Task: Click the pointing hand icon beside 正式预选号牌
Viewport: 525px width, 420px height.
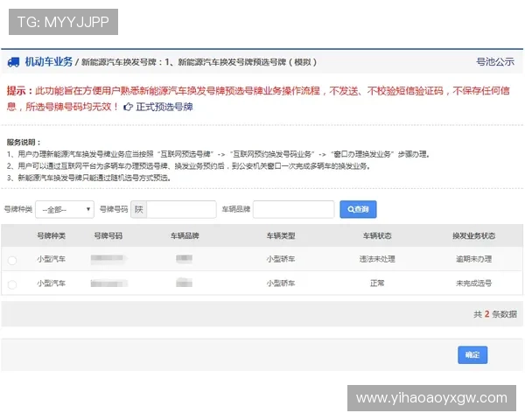Action: coord(128,107)
